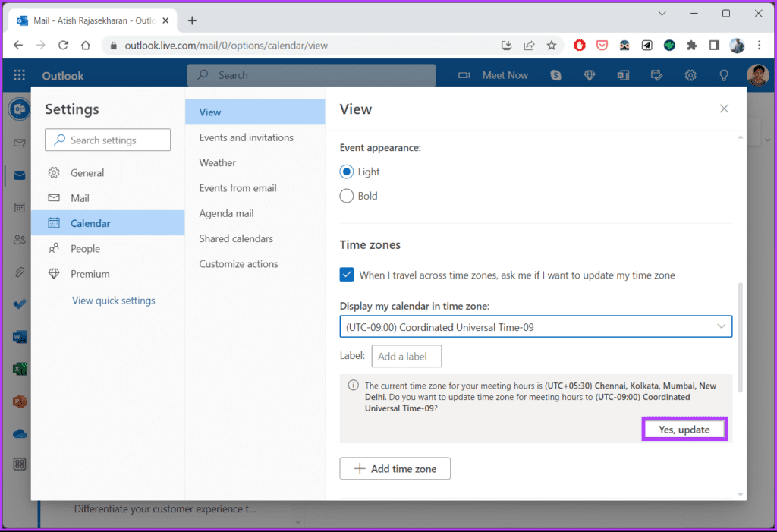Open Events and invitations settings
This screenshot has height=532, width=777.
(x=247, y=137)
